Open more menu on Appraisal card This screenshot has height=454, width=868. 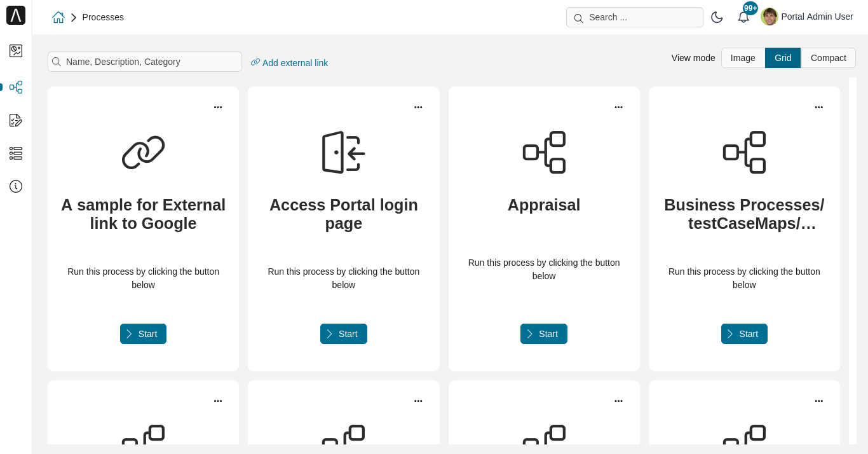coord(618,107)
